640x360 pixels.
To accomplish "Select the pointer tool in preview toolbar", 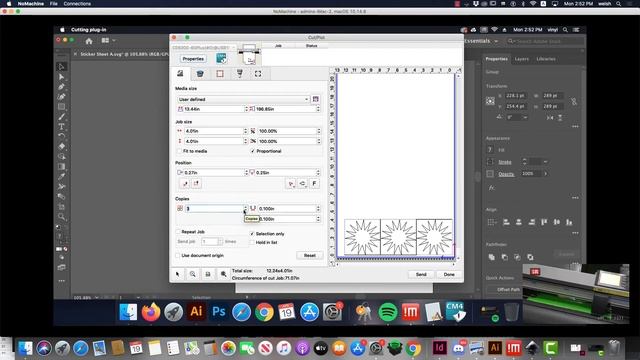I will (178, 274).
